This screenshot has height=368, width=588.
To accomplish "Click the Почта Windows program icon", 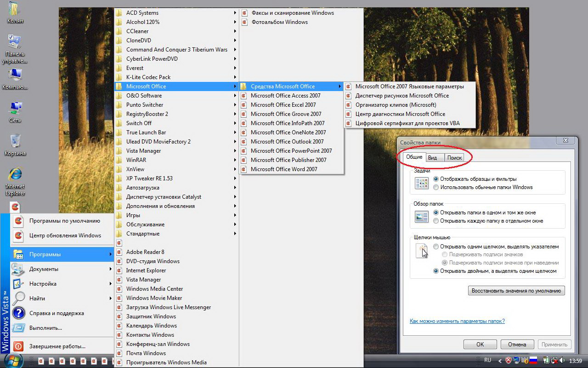I will [119, 353].
